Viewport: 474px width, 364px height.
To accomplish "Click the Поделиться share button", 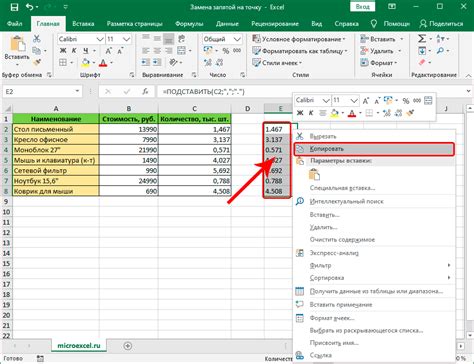I will 442,24.
